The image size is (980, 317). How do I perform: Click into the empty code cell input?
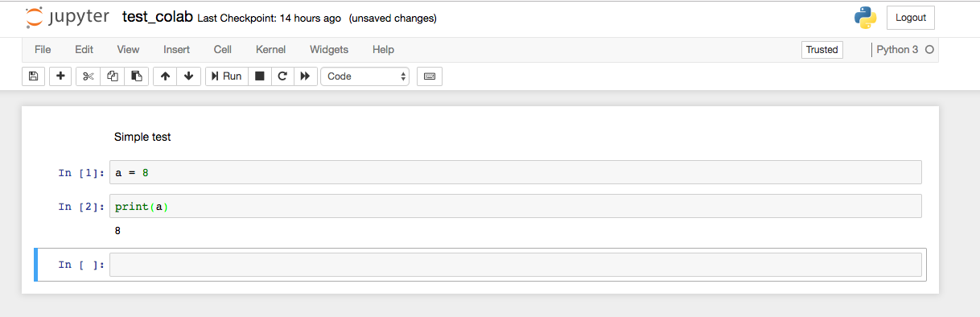click(x=515, y=265)
